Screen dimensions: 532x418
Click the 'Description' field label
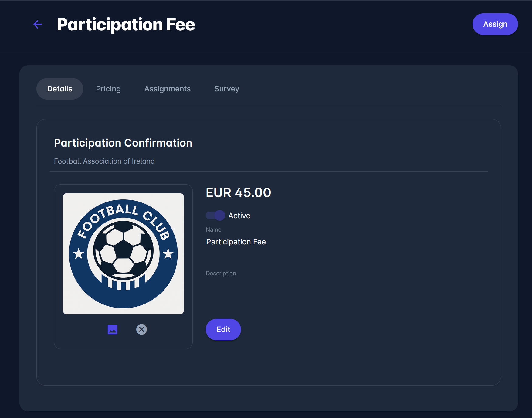[x=221, y=273]
